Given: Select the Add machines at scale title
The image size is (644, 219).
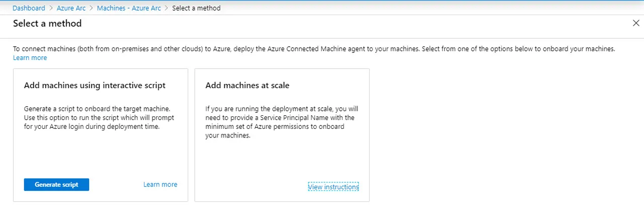Looking at the screenshot, I should pyautogui.click(x=247, y=85).
